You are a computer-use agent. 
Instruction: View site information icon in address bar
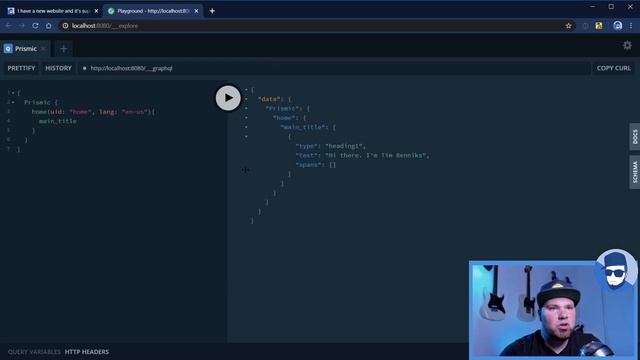click(x=65, y=26)
